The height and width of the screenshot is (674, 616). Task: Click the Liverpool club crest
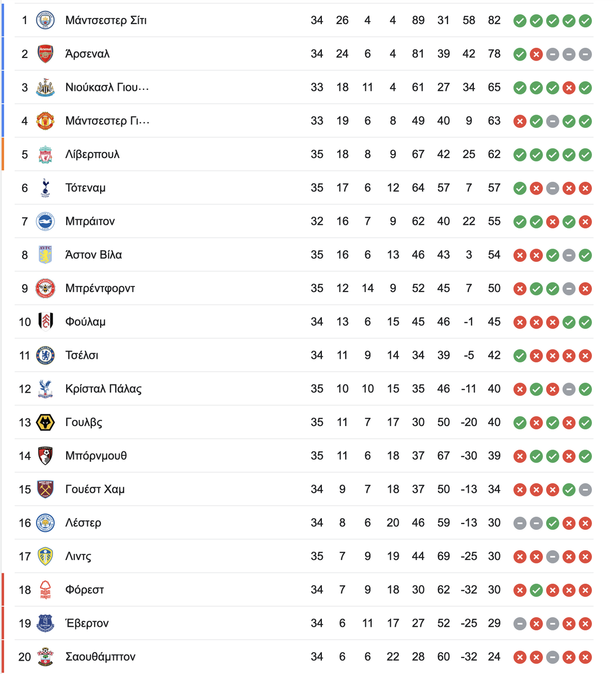pyautogui.click(x=45, y=155)
